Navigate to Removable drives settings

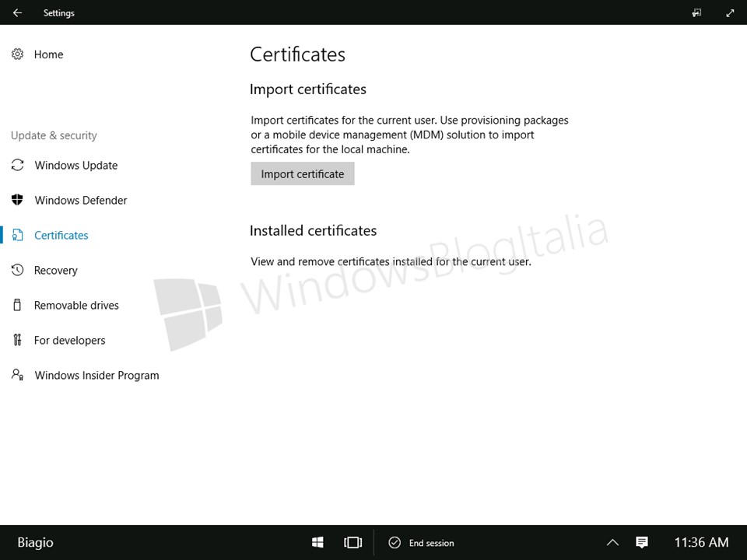tap(77, 305)
